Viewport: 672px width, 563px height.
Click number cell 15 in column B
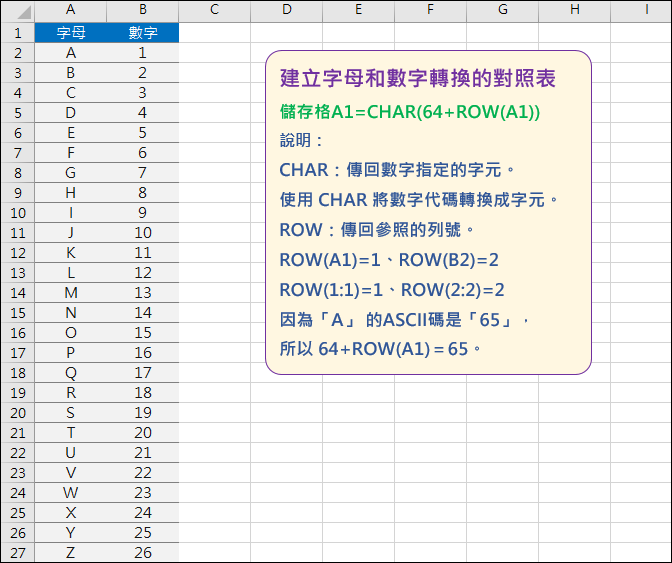tap(143, 332)
